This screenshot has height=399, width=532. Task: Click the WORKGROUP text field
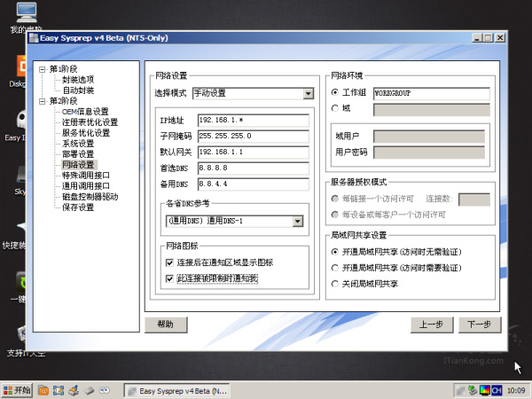[432, 93]
